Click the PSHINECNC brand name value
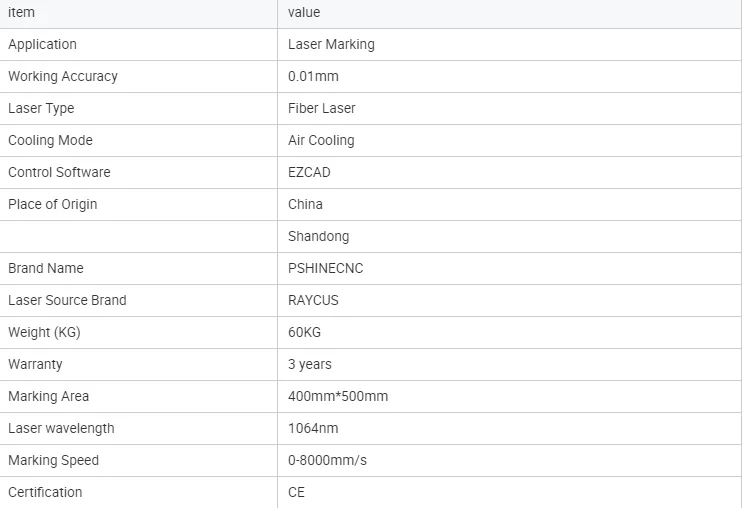 click(326, 268)
